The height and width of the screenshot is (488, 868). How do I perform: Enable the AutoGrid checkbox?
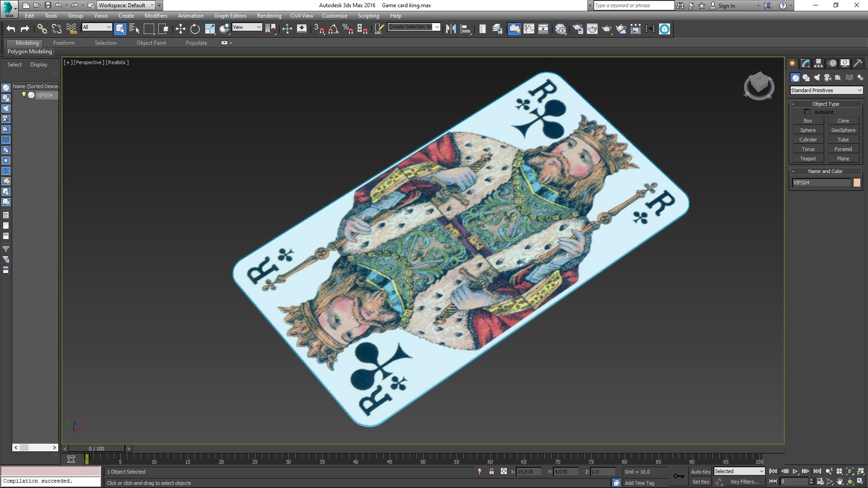pyautogui.click(x=807, y=112)
